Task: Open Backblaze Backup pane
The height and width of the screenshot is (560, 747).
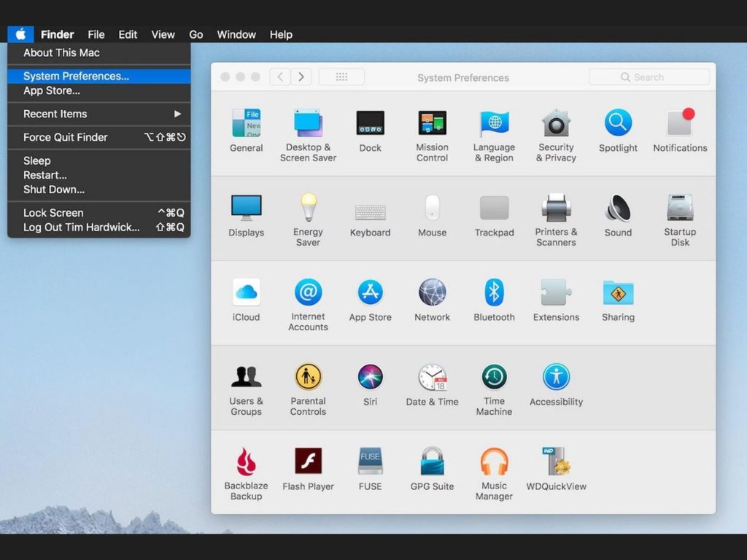Action: (x=247, y=462)
